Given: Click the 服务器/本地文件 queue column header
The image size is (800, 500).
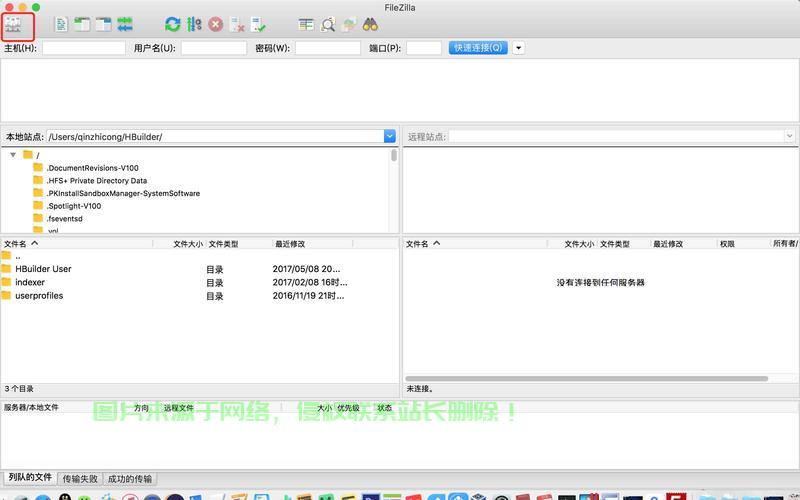Looking at the screenshot, I should point(31,408).
